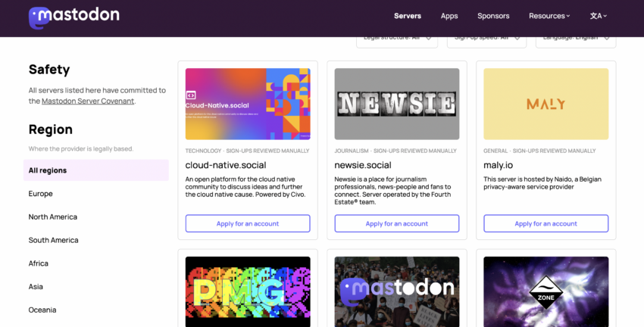This screenshot has height=327, width=644.
Task: Click the cloud-native.social server title
Action: pyautogui.click(x=226, y=165)
